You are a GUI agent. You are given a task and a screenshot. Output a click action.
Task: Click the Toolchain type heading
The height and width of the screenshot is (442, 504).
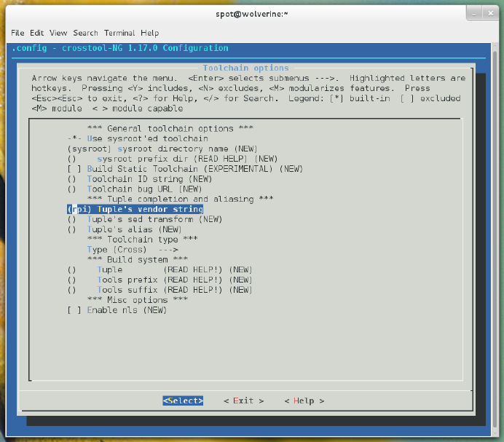coord(143,240)
